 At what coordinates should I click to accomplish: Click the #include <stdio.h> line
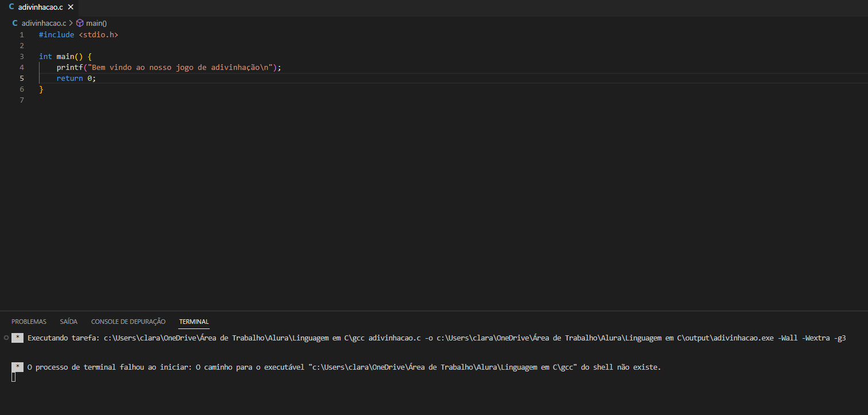click(78, 34)
